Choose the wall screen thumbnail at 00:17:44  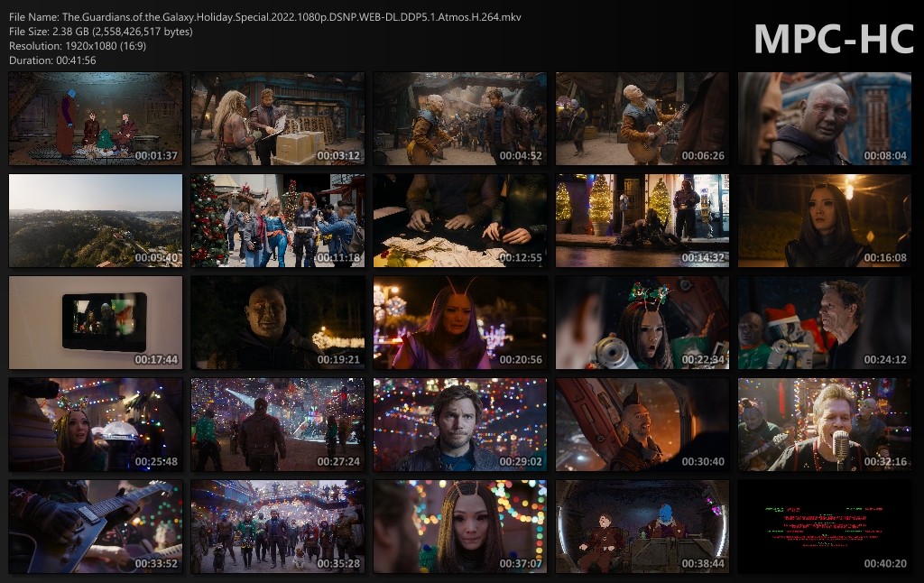[96, 322]
